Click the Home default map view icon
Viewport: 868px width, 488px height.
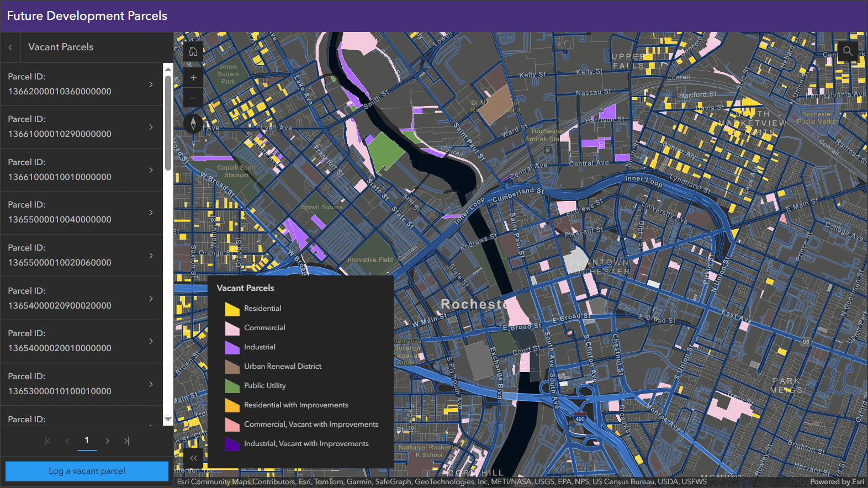[193, 51]
